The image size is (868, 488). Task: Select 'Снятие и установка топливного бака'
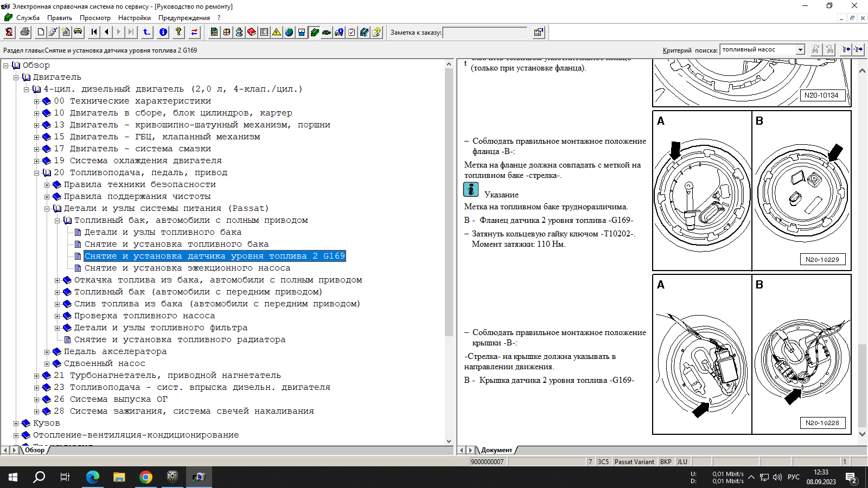[176, 244]
